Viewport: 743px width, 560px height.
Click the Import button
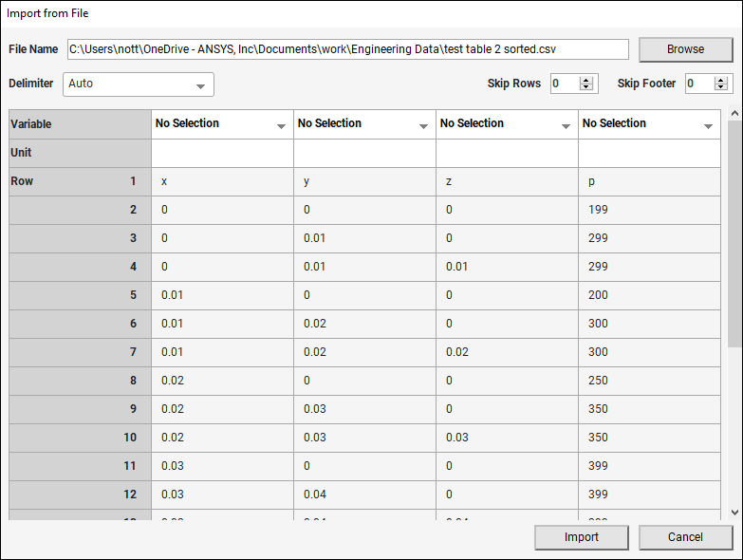click(x=581, y=537)
